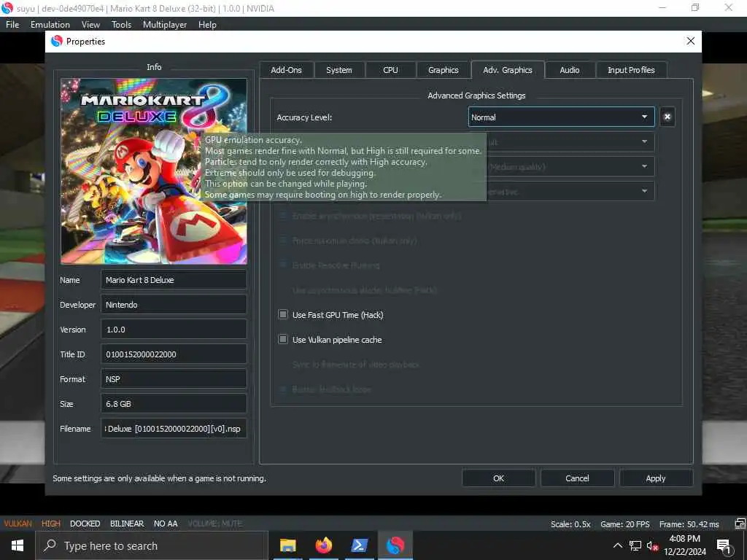This screenshot has height=560, width=747.
Task: Click the suyu icon in the main window title
Action: 7,8
